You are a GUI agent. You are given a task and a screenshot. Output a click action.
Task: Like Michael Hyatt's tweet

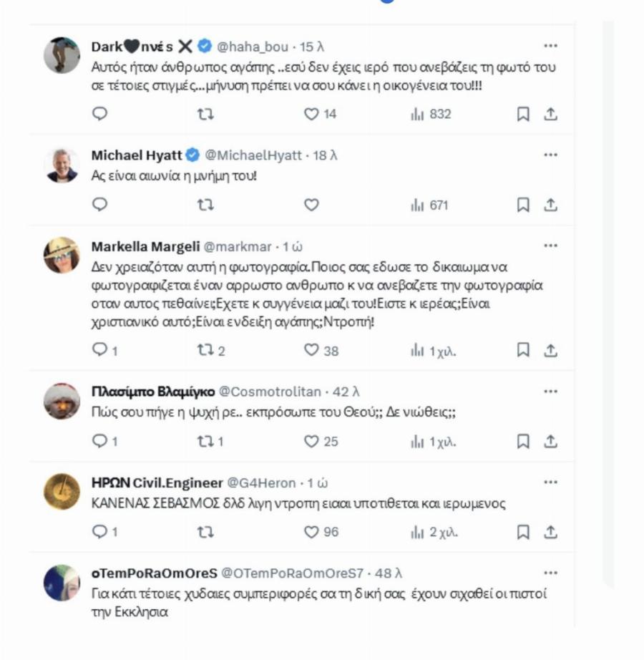pos(311,205)
